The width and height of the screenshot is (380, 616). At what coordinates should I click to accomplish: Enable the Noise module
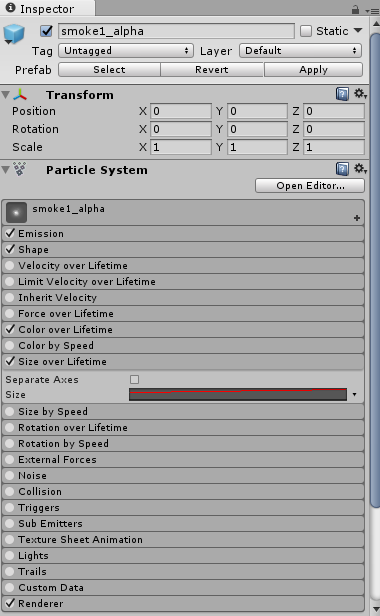[10, 475]
